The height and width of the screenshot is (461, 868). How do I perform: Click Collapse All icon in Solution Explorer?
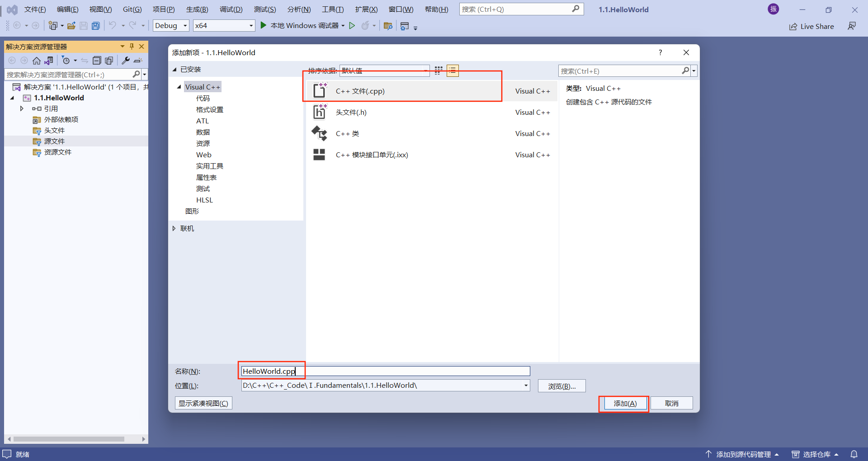97,61
